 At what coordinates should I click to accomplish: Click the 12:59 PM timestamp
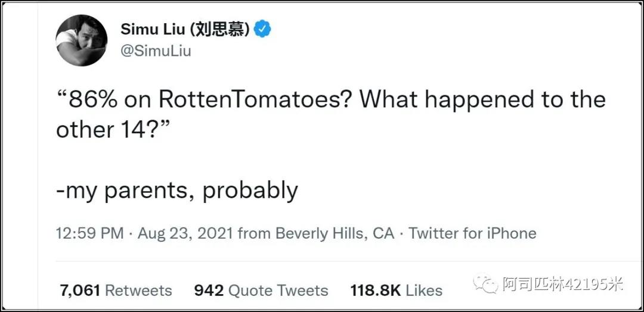(90, 233)
